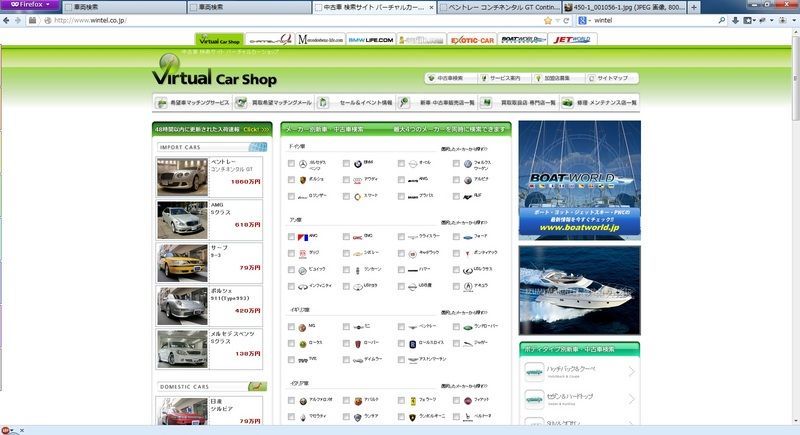800x435 pixels.
Task: Expand the Sedan & Hardtop body type arrow
Action: pos(631,398)
